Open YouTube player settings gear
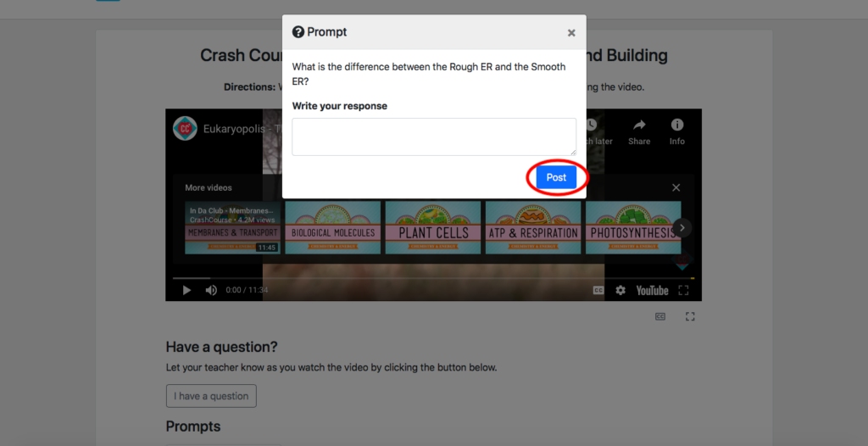Viewport: 868px width, 446px height. click(x=620, y=290)
